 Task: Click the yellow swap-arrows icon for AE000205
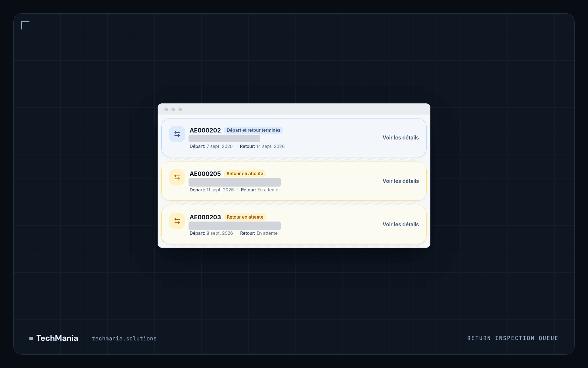[177, 177]
